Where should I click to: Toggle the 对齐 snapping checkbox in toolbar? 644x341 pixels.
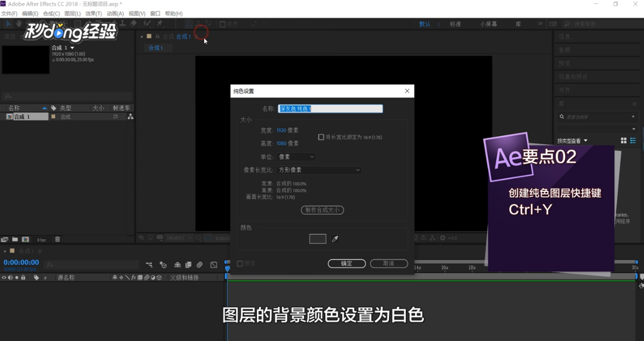223,24
